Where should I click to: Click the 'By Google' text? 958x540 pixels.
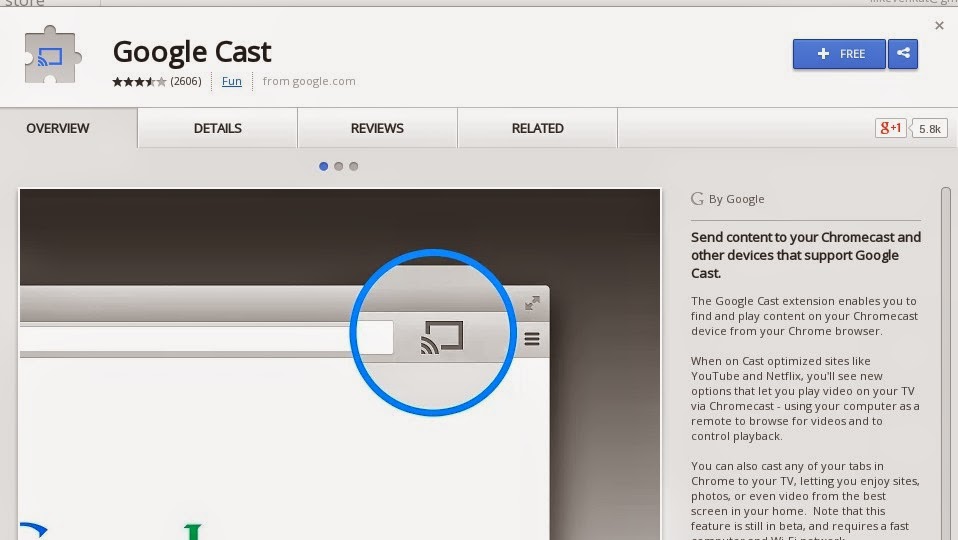(x=736, y=199)
